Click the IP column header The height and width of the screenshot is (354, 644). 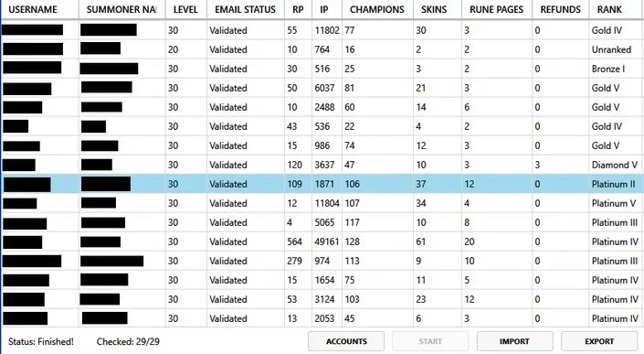(324, 9)
